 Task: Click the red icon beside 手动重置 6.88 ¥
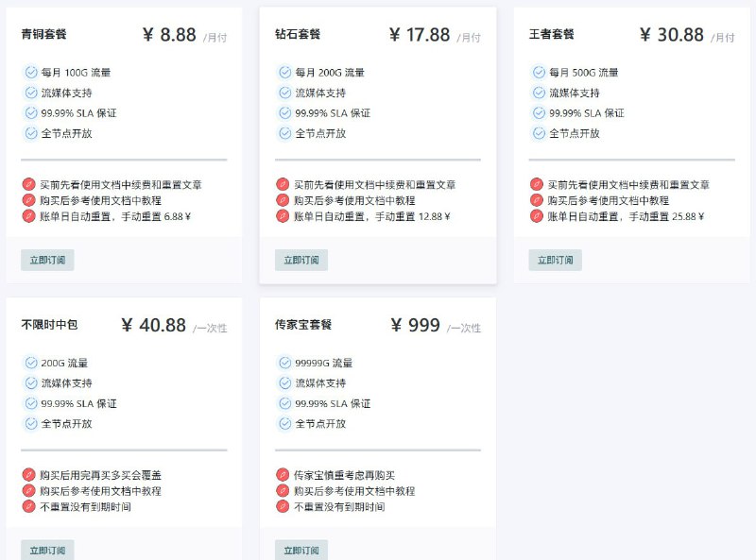pyautogui.click(x=29, y=216)
